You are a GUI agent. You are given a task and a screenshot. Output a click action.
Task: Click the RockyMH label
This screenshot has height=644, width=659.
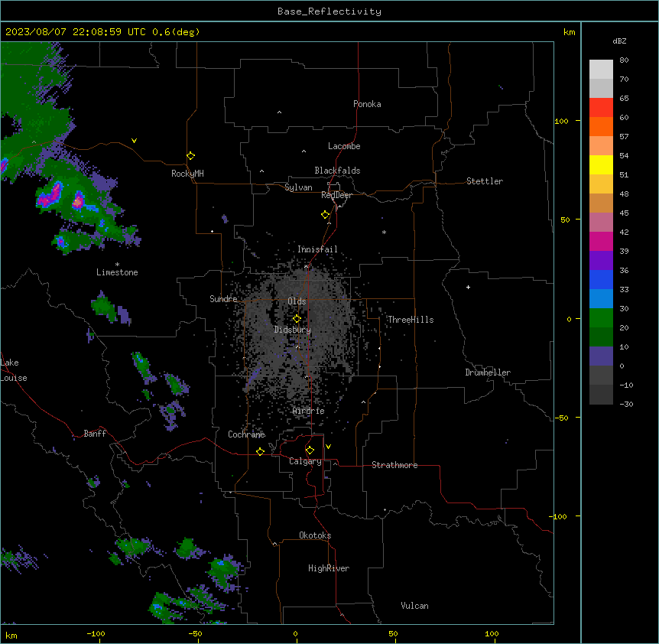(187, 173)
